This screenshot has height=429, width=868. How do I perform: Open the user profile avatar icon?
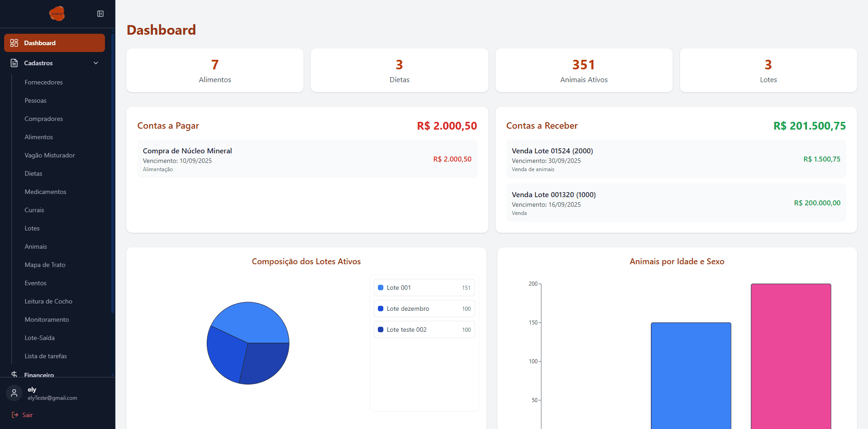(14, 393)
